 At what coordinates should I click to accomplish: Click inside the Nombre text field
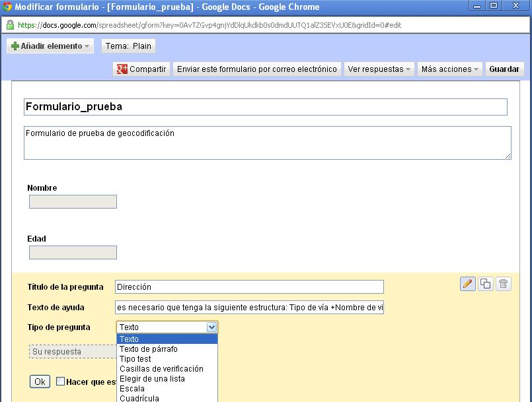(73, 201)
